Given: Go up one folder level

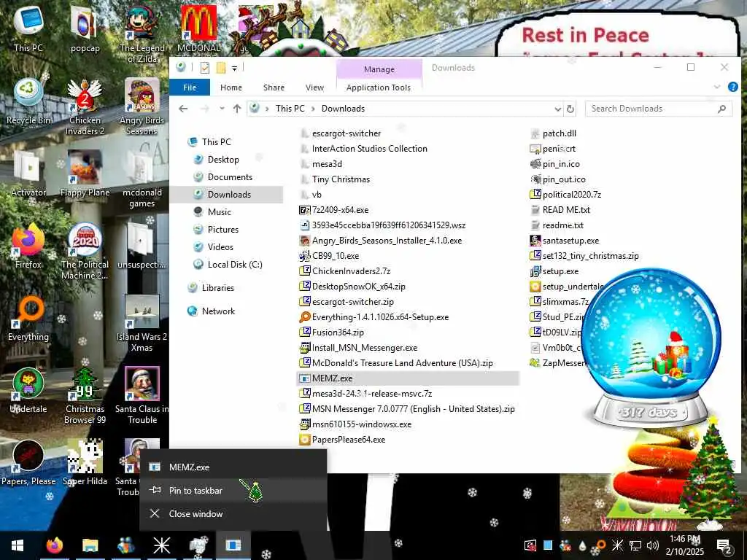Looking at the screenshot, I should coord(237,109).
